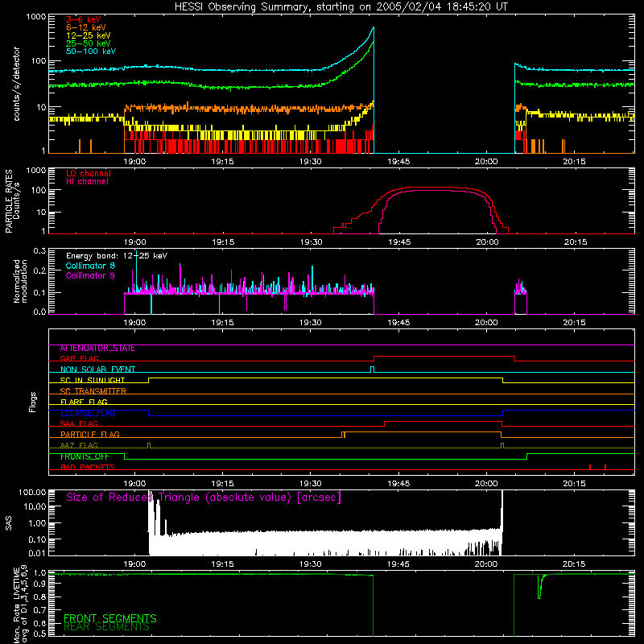Click the 100.00 tick on the SAS axis
Screen dimensions: 644x644
point(32,492)
